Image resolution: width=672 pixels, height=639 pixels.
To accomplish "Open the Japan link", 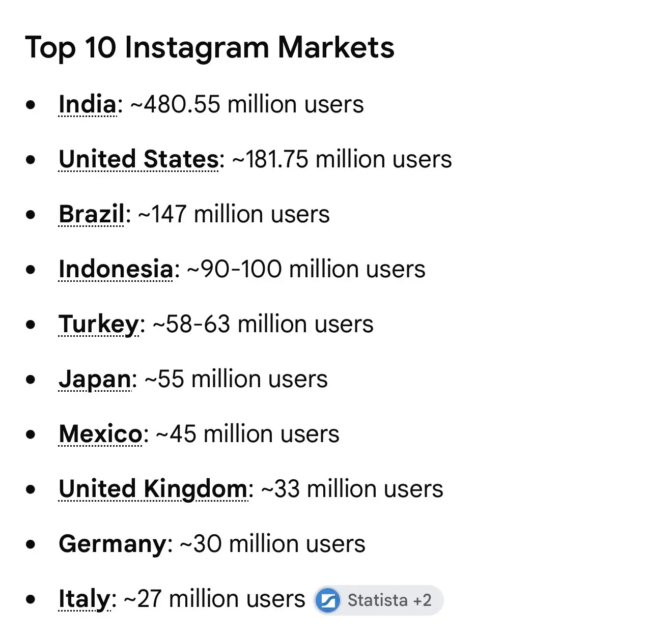I will coord(95,380).
